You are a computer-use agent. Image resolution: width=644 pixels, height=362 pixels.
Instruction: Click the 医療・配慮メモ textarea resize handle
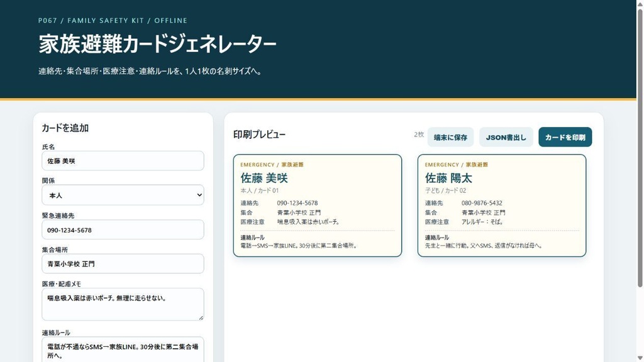201,317
